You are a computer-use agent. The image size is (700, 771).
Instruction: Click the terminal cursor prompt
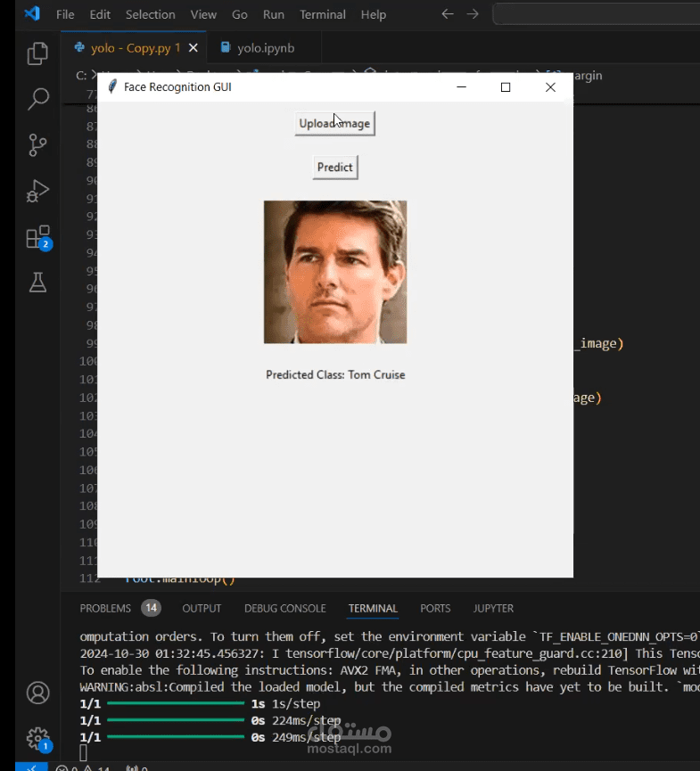pos(83,753)
